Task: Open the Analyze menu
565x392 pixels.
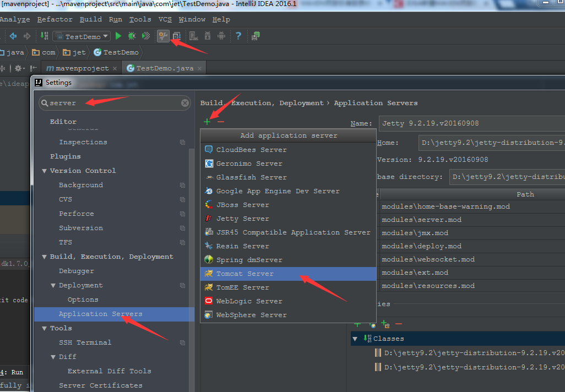Action: 14,19
